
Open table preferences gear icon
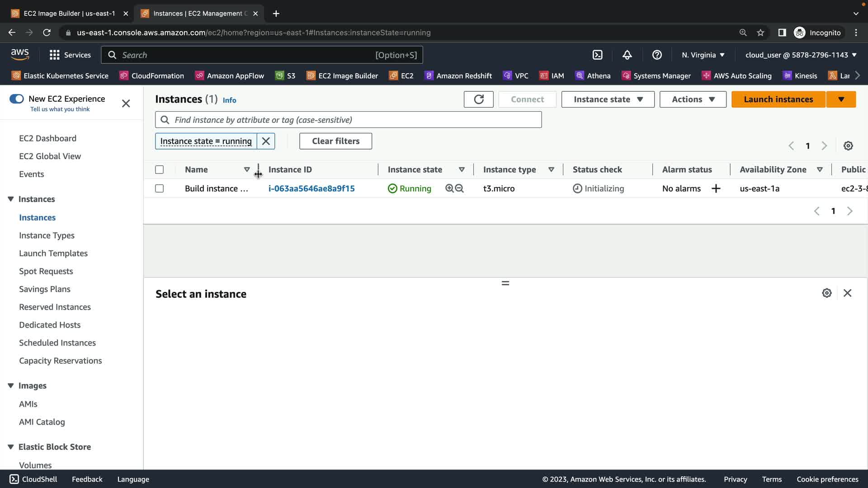pyautogui.click(x=848, y=146)
